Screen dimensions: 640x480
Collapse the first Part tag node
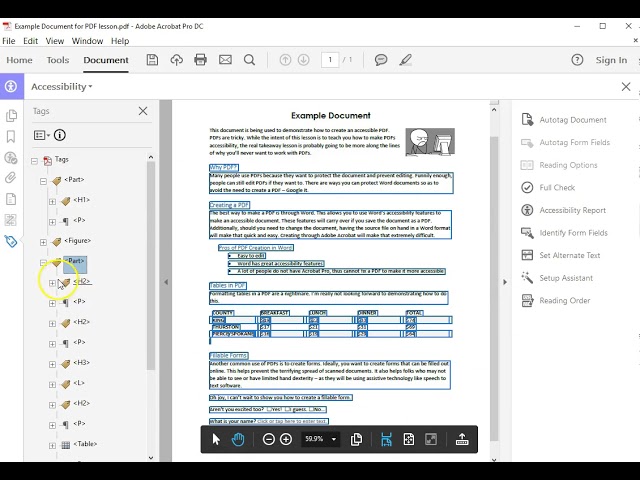43,181
